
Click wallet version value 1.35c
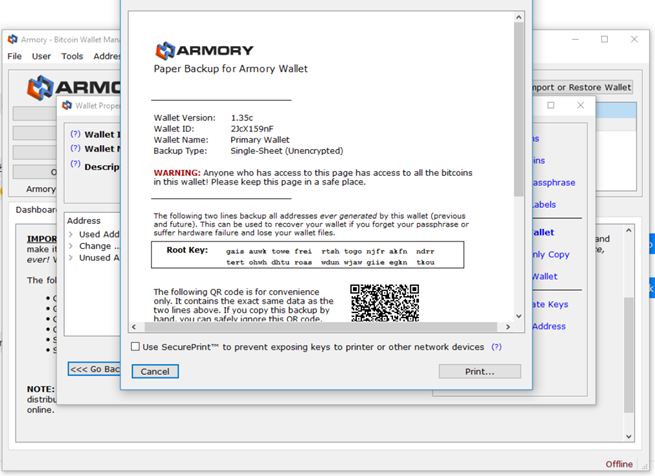click(242, 118)
